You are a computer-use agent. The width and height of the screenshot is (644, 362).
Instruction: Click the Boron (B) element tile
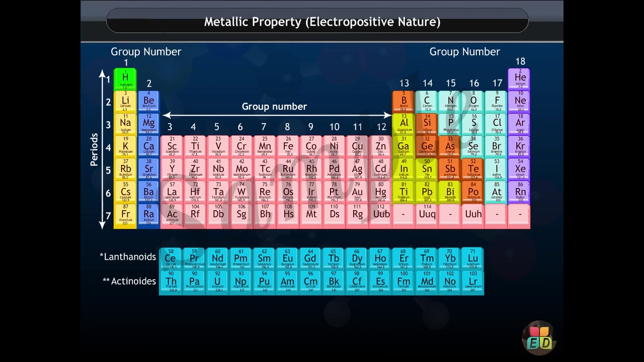coord(404,102)
